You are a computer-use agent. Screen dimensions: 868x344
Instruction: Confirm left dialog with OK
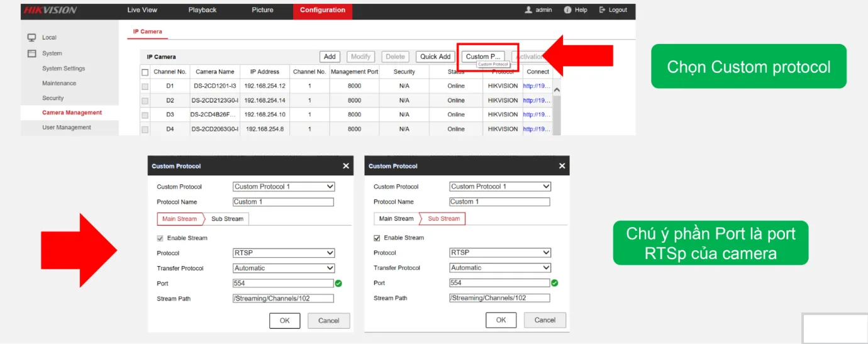point(285,321)
